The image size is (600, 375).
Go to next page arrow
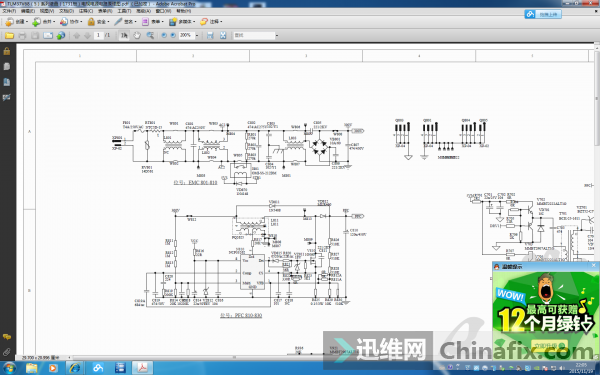click(x=87, y=36)
